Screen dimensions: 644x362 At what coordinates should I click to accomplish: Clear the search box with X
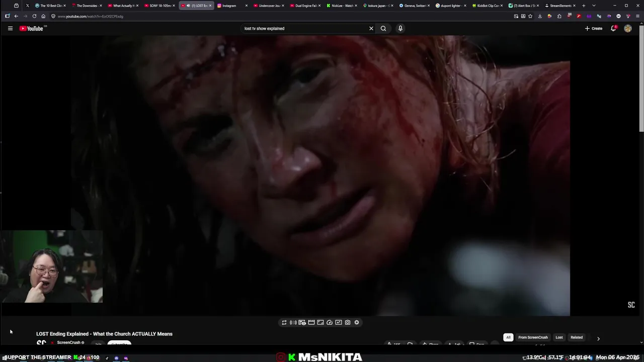pos(371,29)
